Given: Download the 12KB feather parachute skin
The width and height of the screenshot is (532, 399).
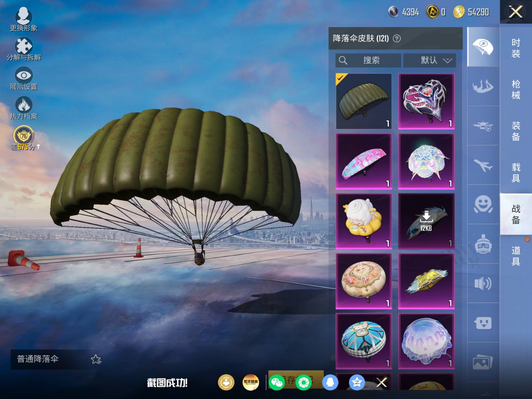Looking at the screenshot, I should click(x=426, y=221).
